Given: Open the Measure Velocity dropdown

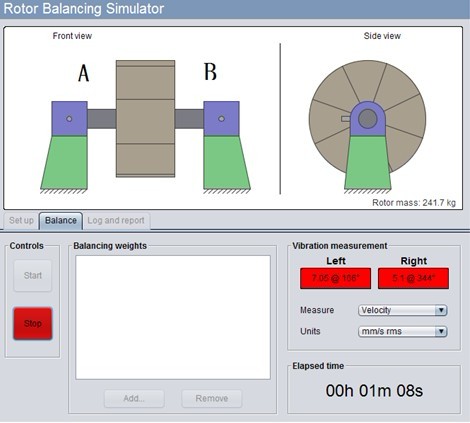Looking at the screenshot, I should [x=402, y=310].
